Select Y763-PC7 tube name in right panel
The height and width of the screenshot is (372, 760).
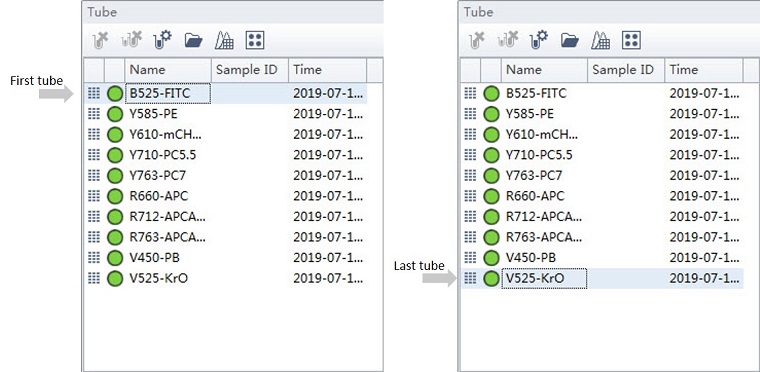[534, 176]
